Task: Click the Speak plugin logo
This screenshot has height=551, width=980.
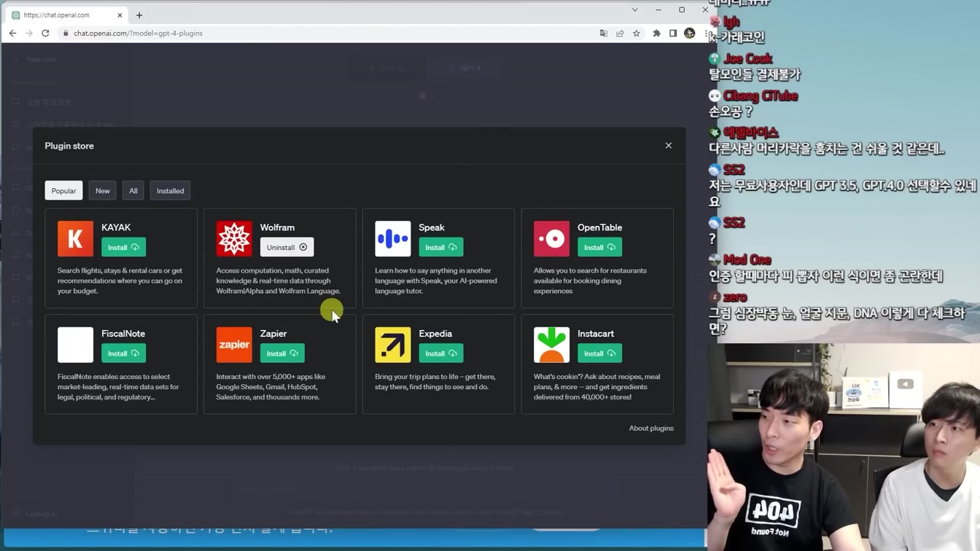Action: 393,238
